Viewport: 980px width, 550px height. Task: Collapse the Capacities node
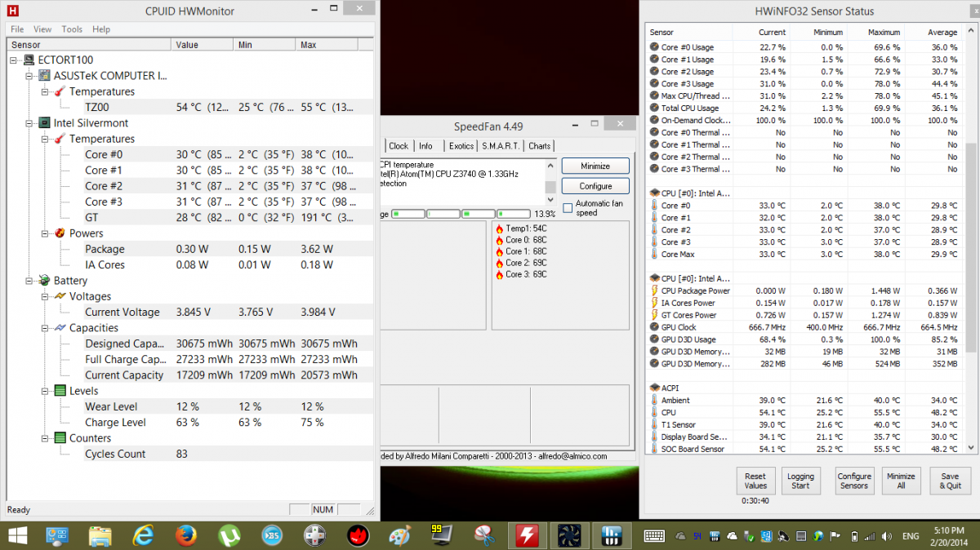(x=47, y=328)
